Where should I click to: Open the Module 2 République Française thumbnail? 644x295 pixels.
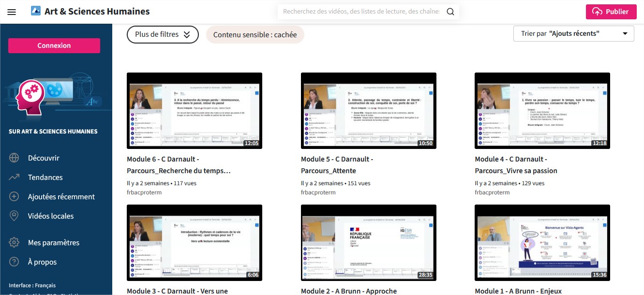coord(368,242)
